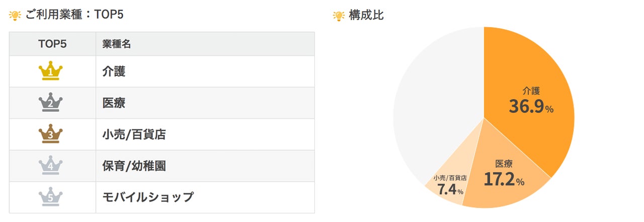Select 保育/幼稚園 in the industry list
The height and width of the screenshot is (222, 644).
134,166
